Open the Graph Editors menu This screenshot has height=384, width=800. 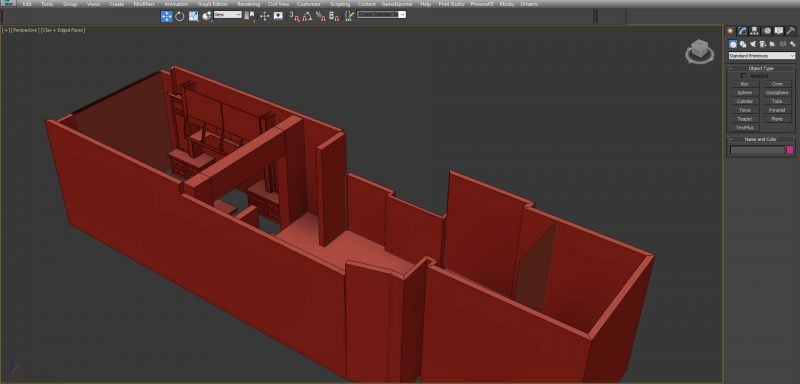click(213, 4)
